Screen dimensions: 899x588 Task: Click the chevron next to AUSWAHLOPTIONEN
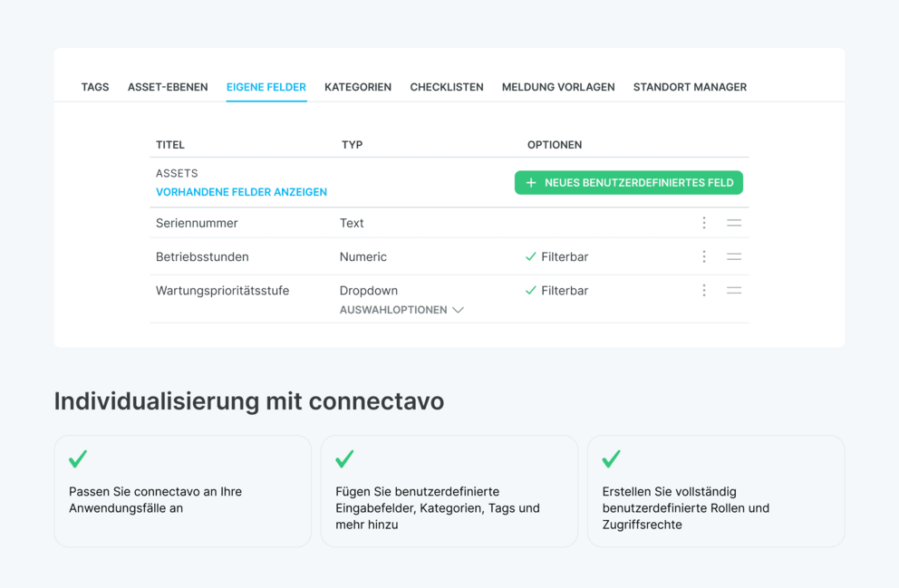click(x=458, y=310)
